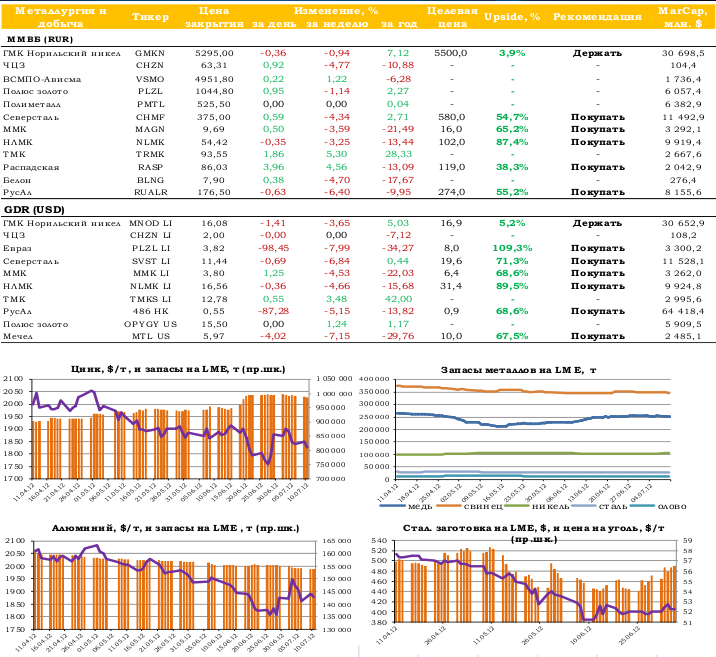716x657 pixels.
Task: Click the target price 5500,0
Action: click(451, 53)
